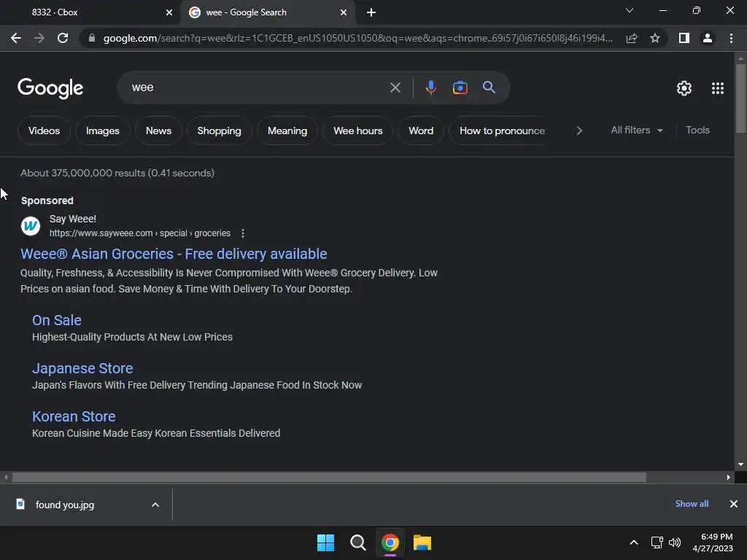
Task: Select the Images filter
Action: click(x=102, y=131)
